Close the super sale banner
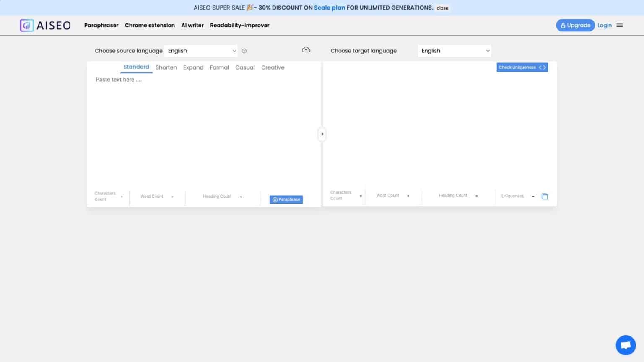Image resolution: width=644 pixels, height=362 pixels. coord(442,8)
